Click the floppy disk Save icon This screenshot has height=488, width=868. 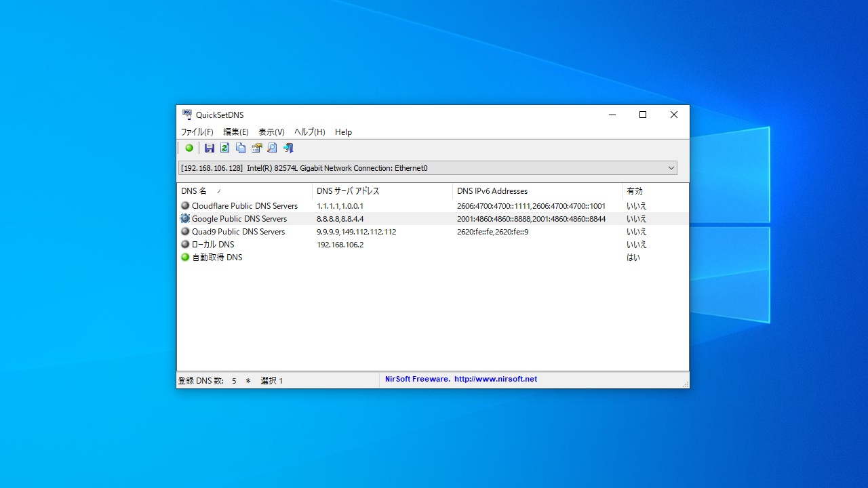click(x=210, y=148)
